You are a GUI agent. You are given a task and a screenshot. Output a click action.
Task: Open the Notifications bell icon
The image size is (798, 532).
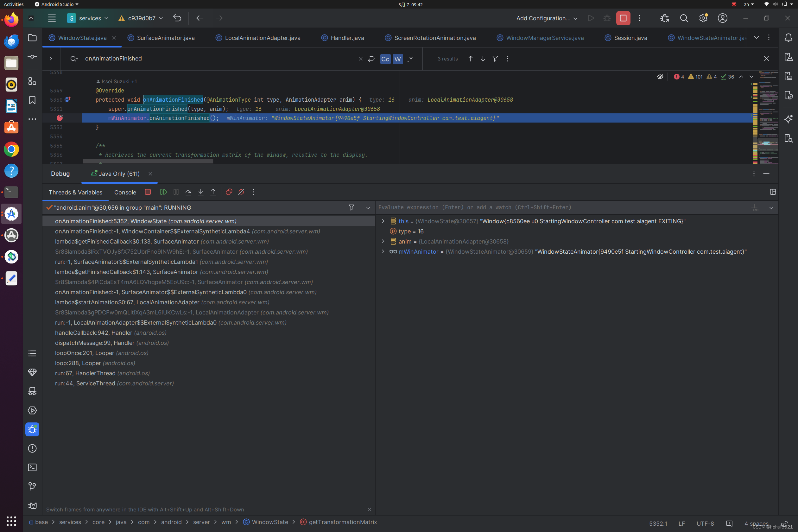click(788, 38)
